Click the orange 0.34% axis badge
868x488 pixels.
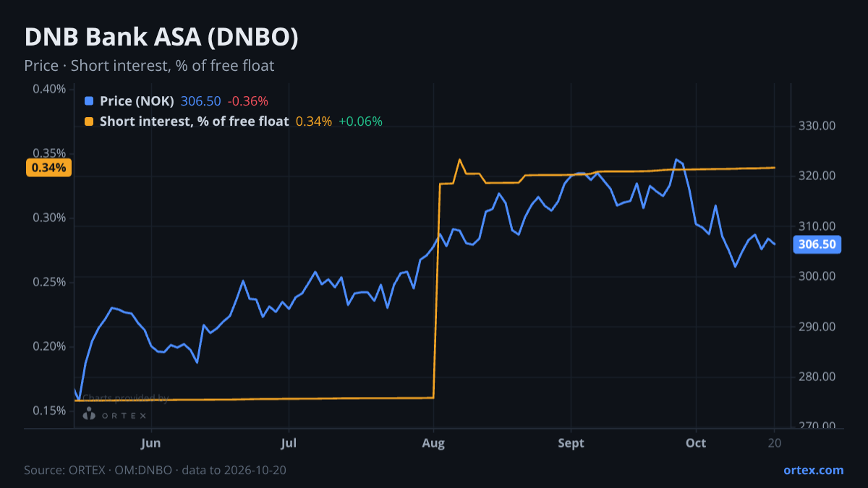(49, 168)
